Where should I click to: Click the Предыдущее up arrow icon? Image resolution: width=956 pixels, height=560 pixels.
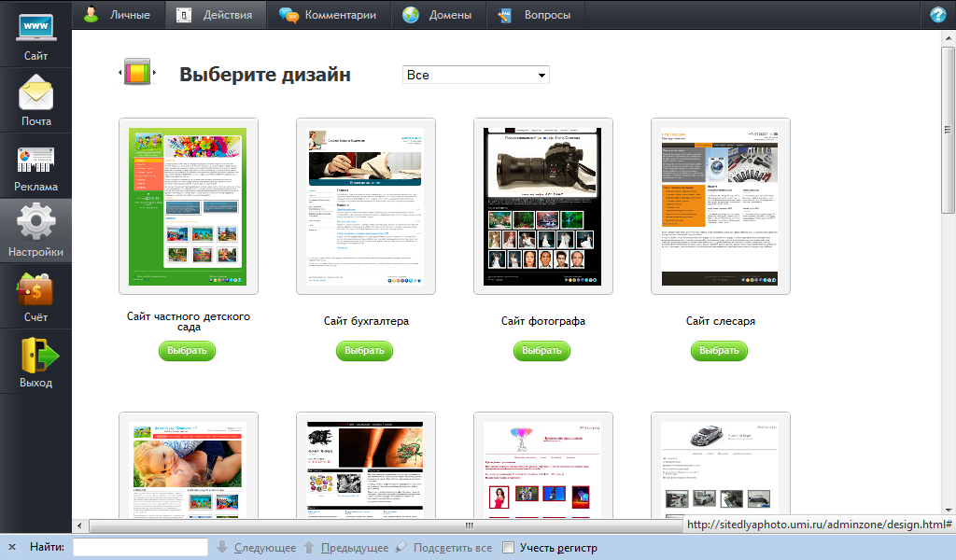click(x=309, y=547)
